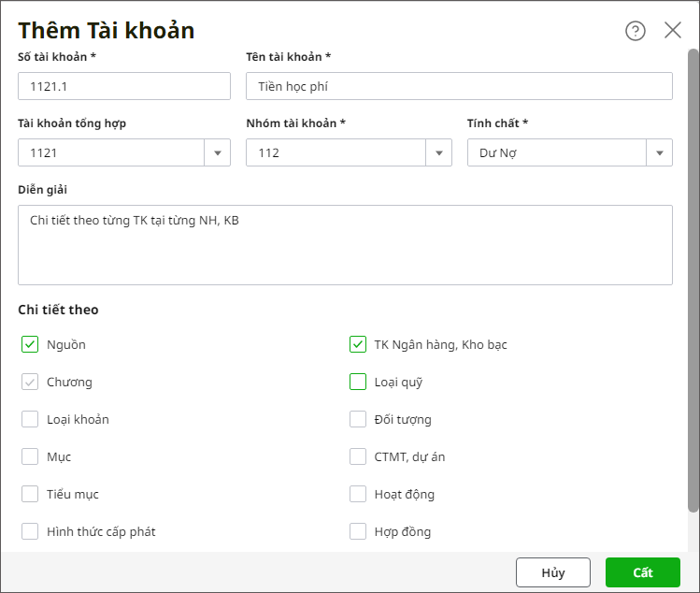
Task: Tick the Loại khoản checkbox
Action: tap(30, 419)
